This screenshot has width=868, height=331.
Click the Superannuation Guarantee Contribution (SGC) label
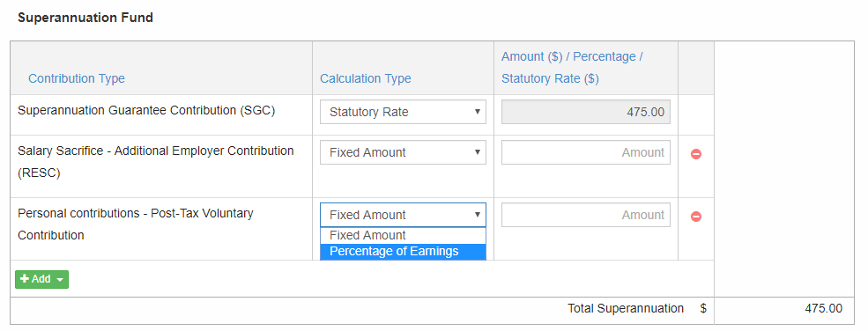coord(146,111)
